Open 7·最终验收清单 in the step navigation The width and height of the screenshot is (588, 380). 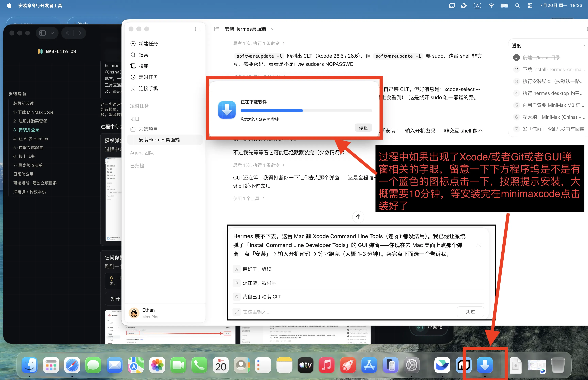(x=28, y=165)
